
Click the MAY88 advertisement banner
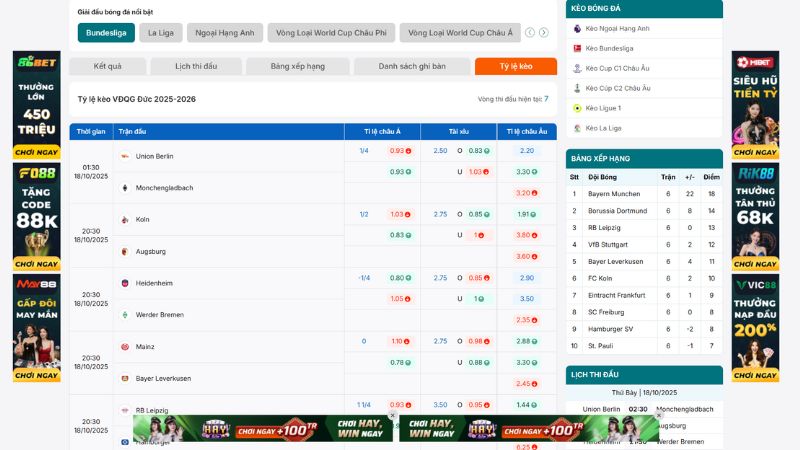click(x=36, y=328)
